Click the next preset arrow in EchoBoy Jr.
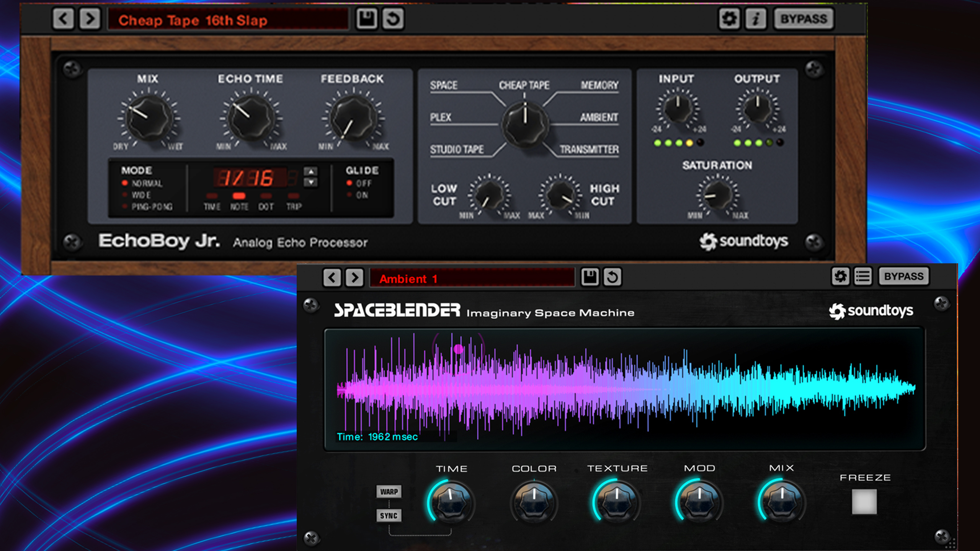 tap(89, 18)
